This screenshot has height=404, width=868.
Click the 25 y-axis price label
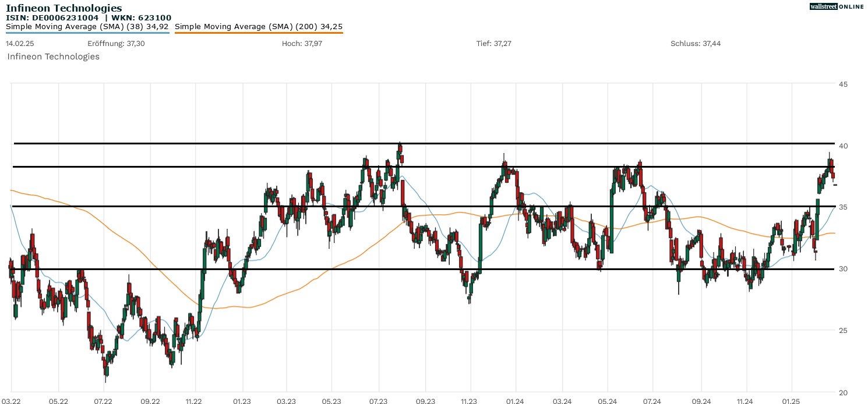coord(843,331)
